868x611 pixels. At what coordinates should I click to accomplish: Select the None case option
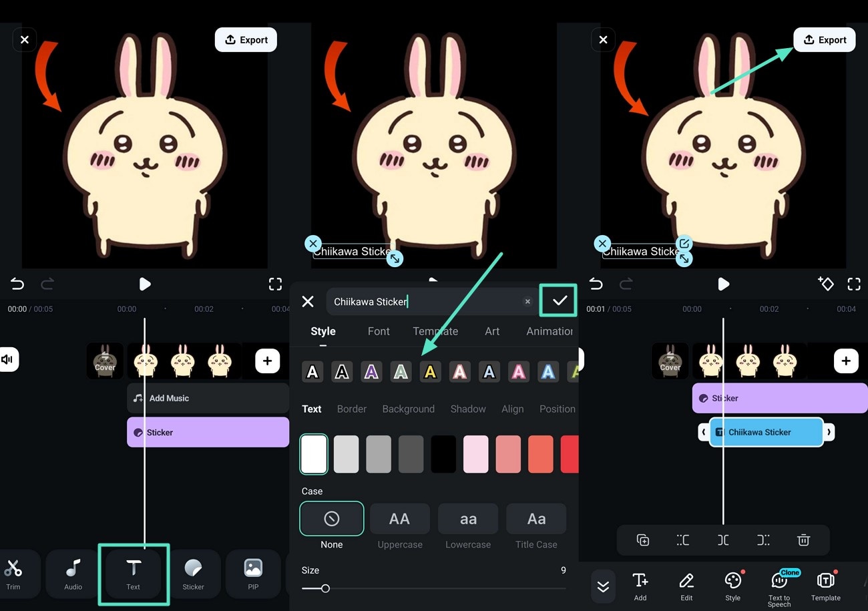tap(332, 518)
